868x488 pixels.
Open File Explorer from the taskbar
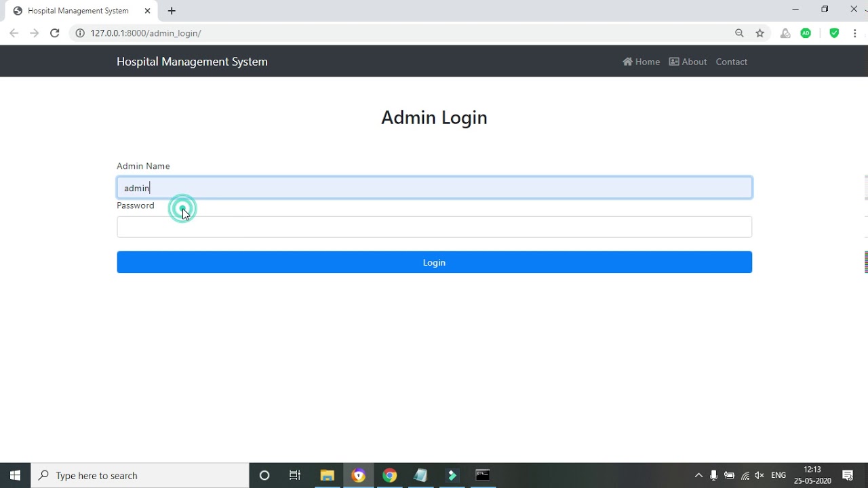coord(328,475)
